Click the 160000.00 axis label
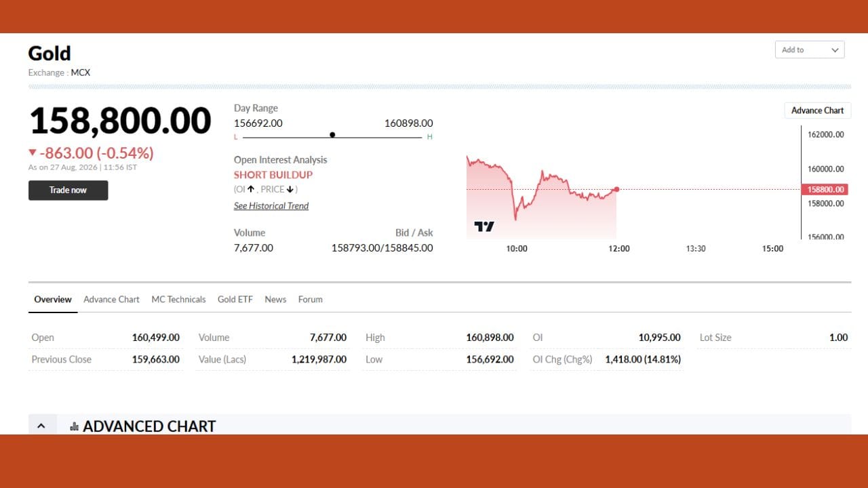The height and width of the screenshot is (488, 868). (x=826, y=169)
